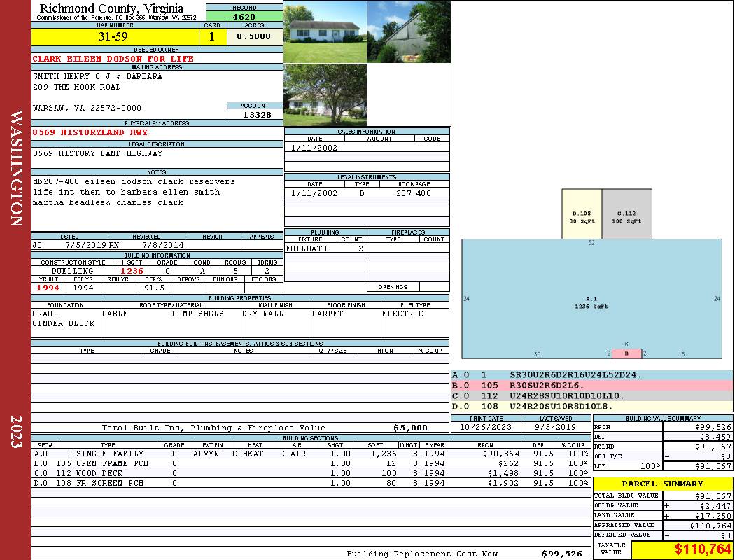Open the house photo with large tree
Viewport: 735px width, 560px height.
(x=325, y=94)
